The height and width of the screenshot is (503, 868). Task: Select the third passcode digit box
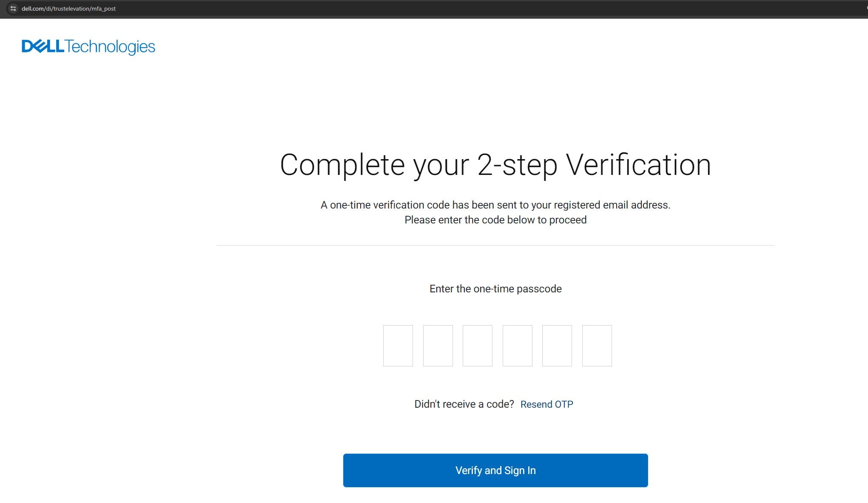pos(478,346)
